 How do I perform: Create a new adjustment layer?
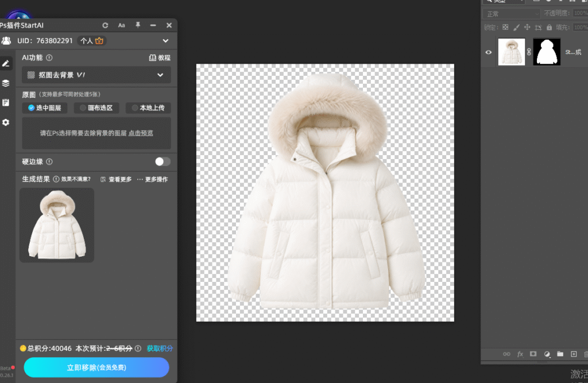pos(547,354)
